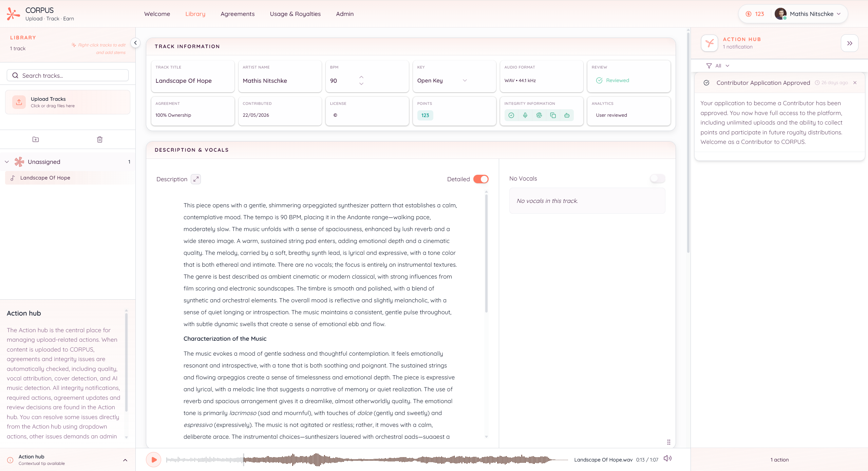Click Upload Tracks button
Image resolution: width=868 pixels, height=471 pixels.
(x=68, y=102)
